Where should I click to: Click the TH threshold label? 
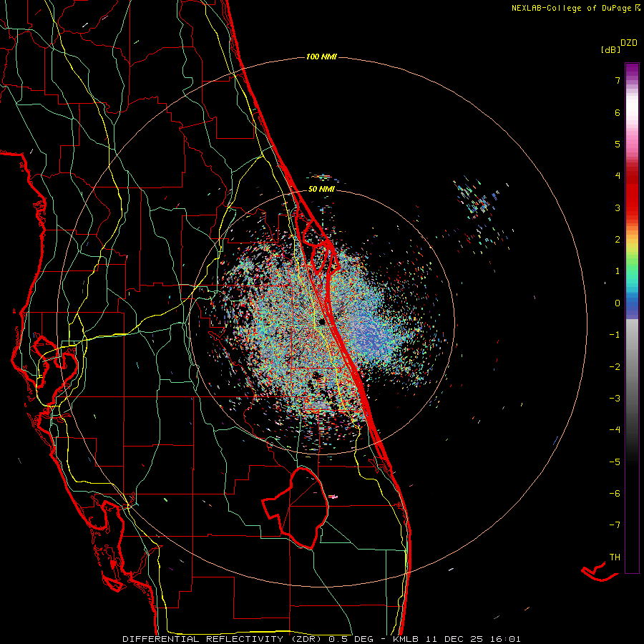point(615,557)
